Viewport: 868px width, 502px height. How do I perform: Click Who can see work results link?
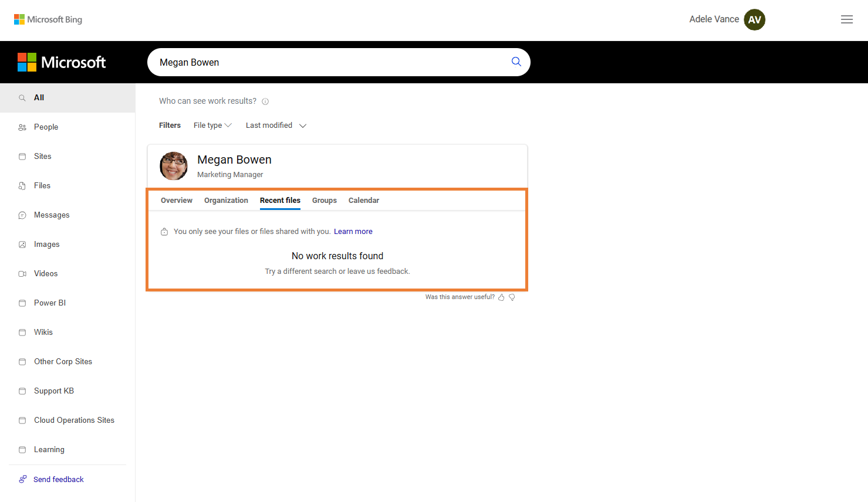click(208, 101)
